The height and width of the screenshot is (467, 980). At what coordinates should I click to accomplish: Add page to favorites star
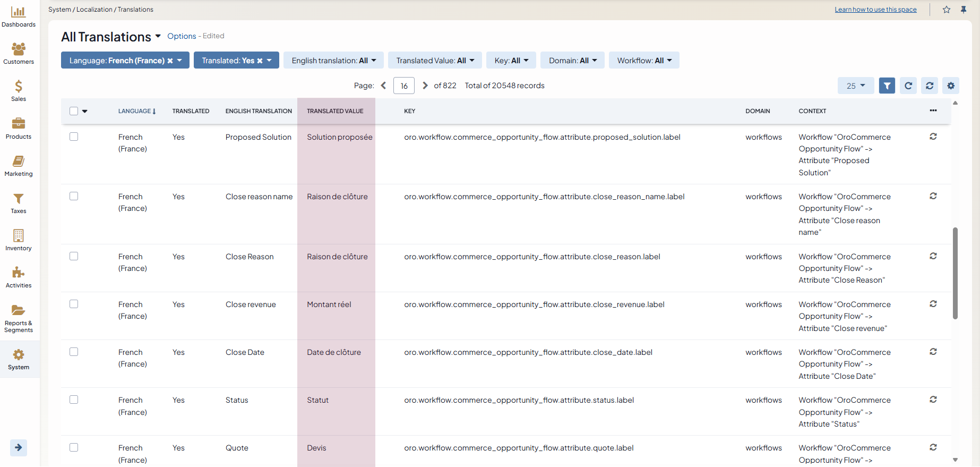pos(947,10)
